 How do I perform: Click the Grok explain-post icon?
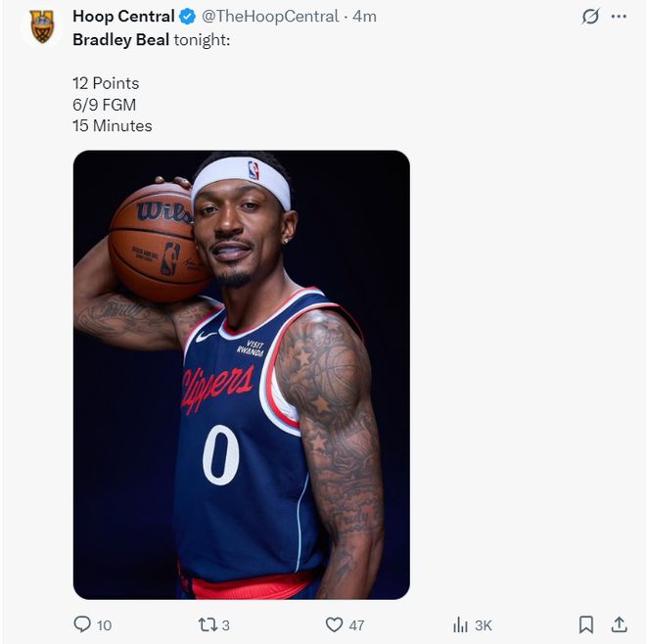(590, 17)
